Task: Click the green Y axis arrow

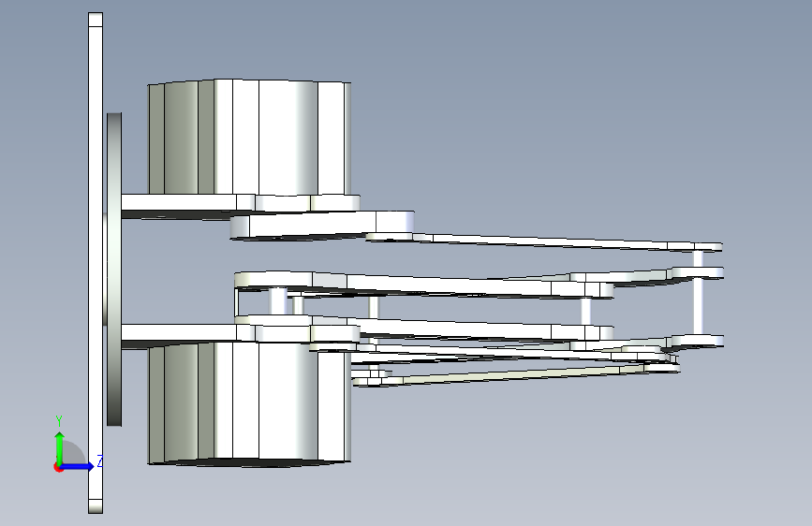Action: pos(60,447)
